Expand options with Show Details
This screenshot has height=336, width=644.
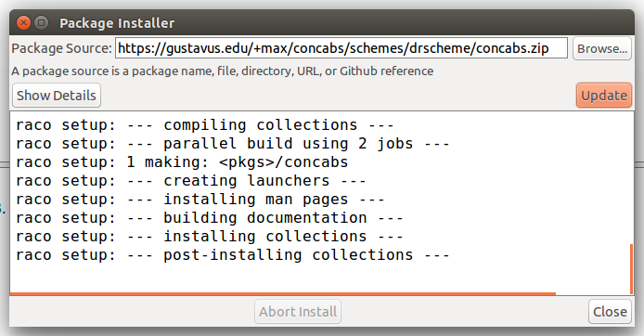57,96
